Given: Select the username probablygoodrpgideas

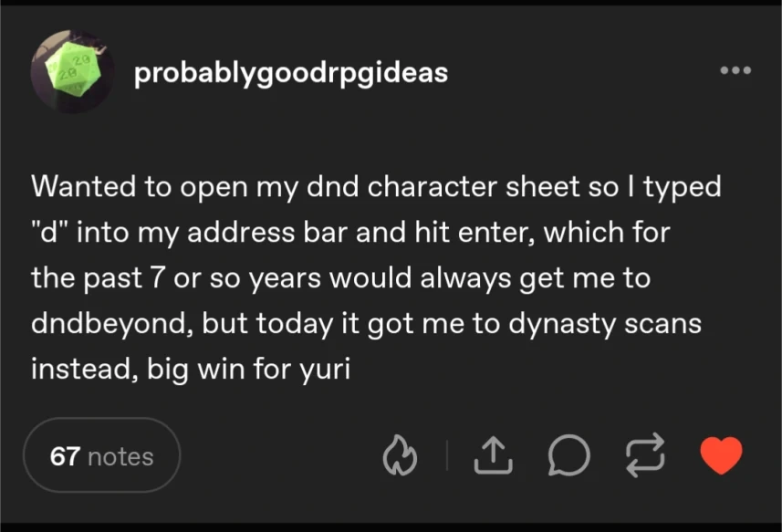Looking at the screenshot, I should coord(291,73).
